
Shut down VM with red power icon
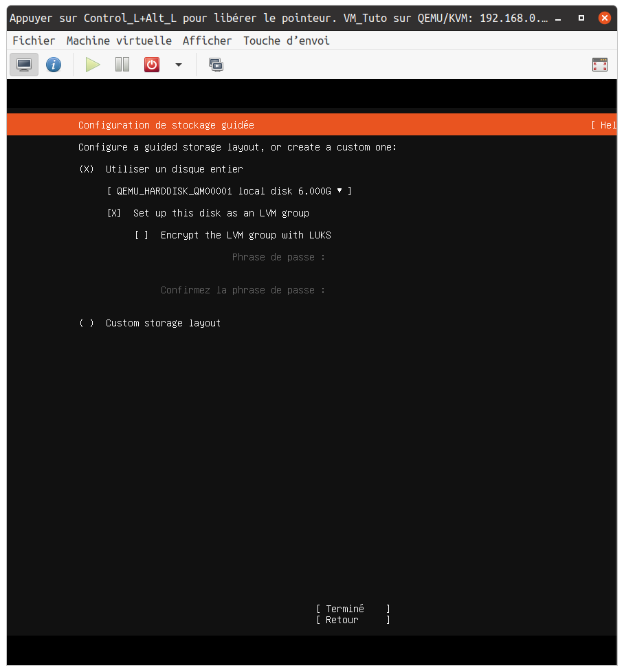tap(151, 65)
